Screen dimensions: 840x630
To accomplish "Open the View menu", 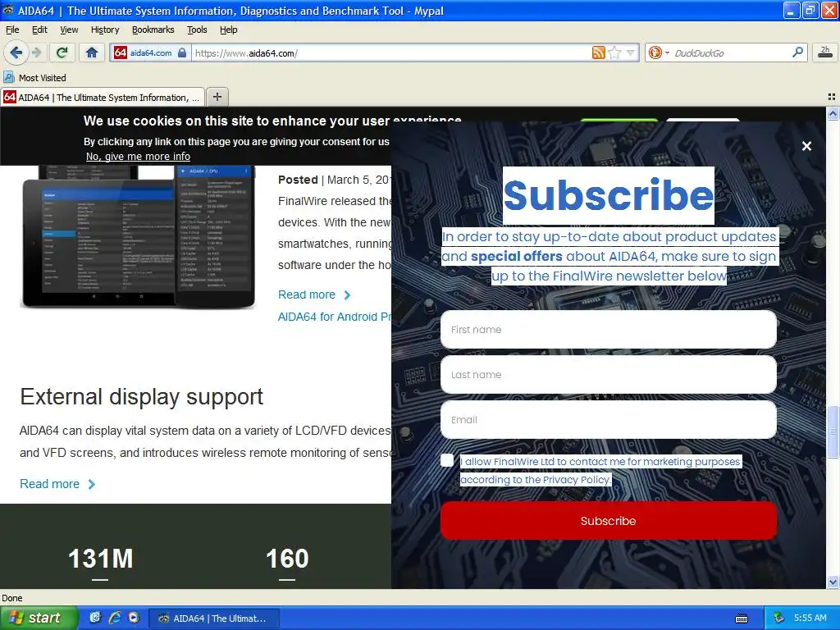I will (x=69, y=30).
